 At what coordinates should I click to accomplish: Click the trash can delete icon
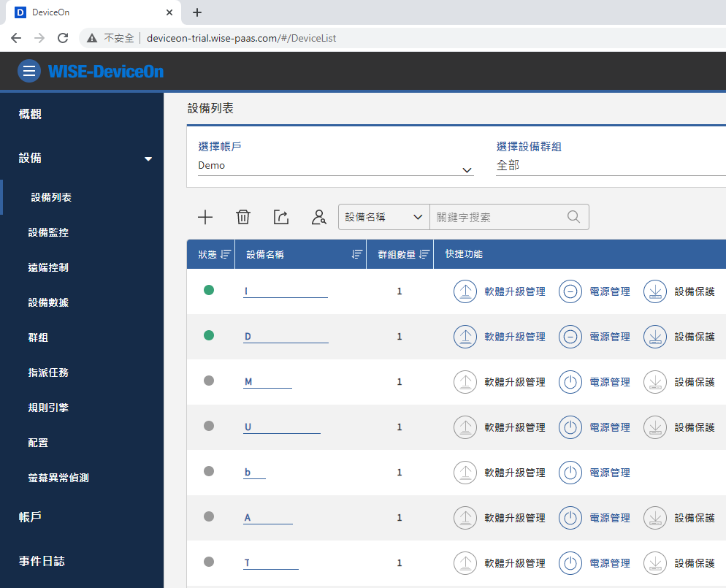coord(243,217)
